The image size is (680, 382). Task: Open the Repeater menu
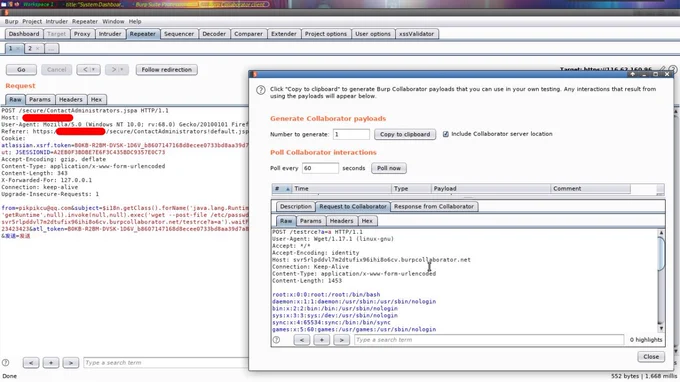85,21
